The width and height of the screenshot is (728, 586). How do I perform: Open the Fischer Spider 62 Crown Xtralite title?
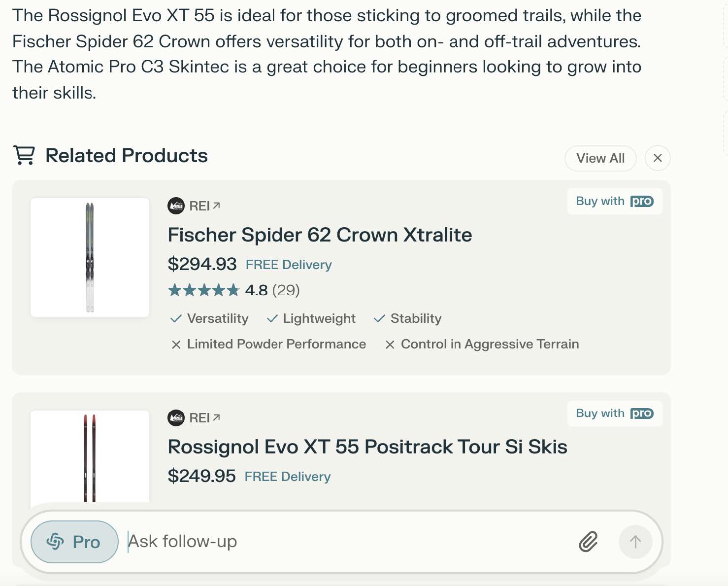(320, 235)
